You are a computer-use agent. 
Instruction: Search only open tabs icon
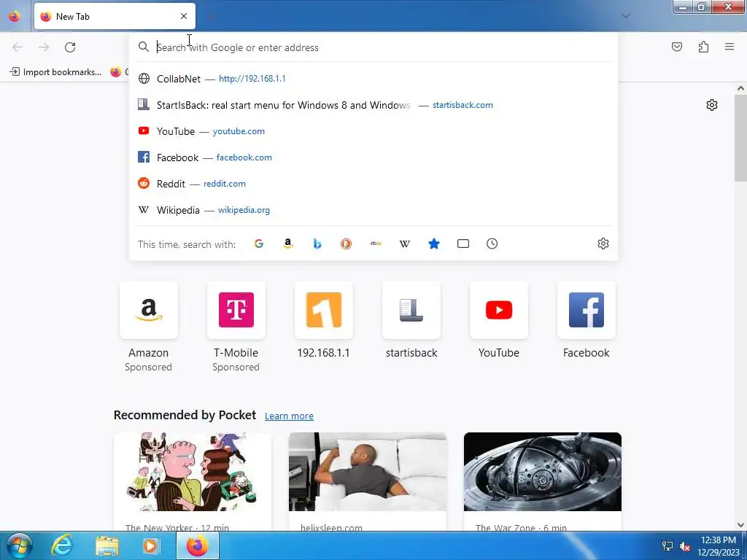(463, 244)
